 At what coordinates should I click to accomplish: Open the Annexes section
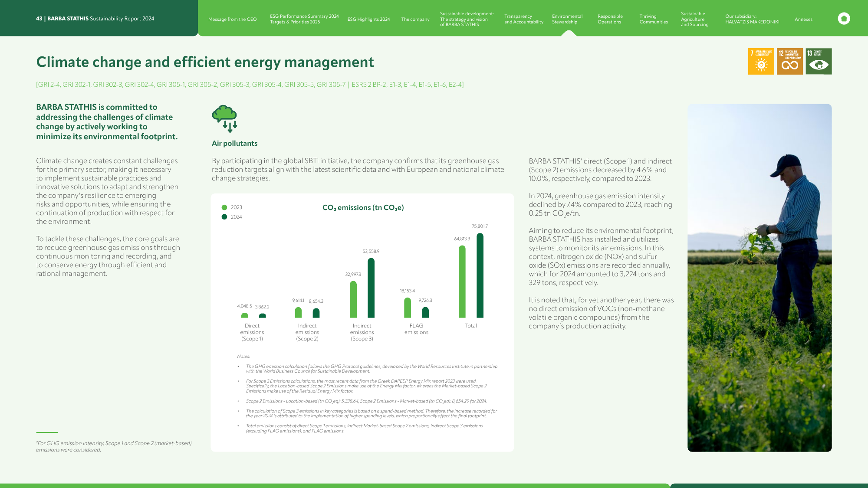click(803, 19)
